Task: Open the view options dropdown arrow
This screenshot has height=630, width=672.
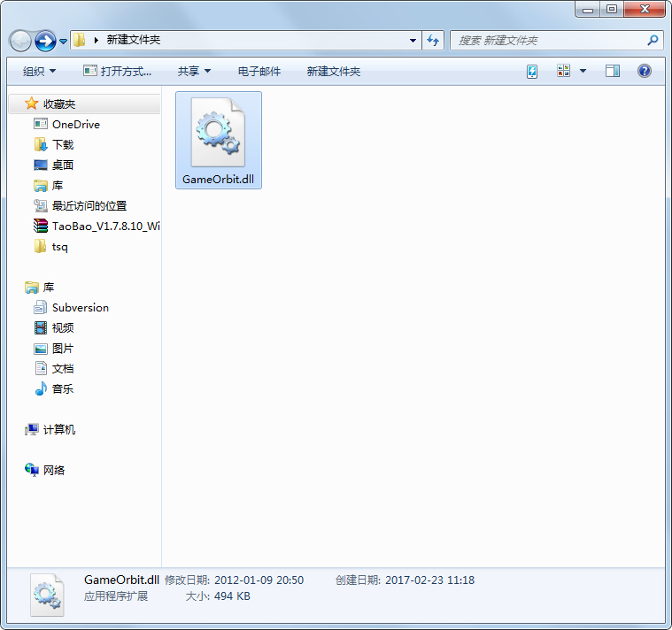Action: (583, 71)
